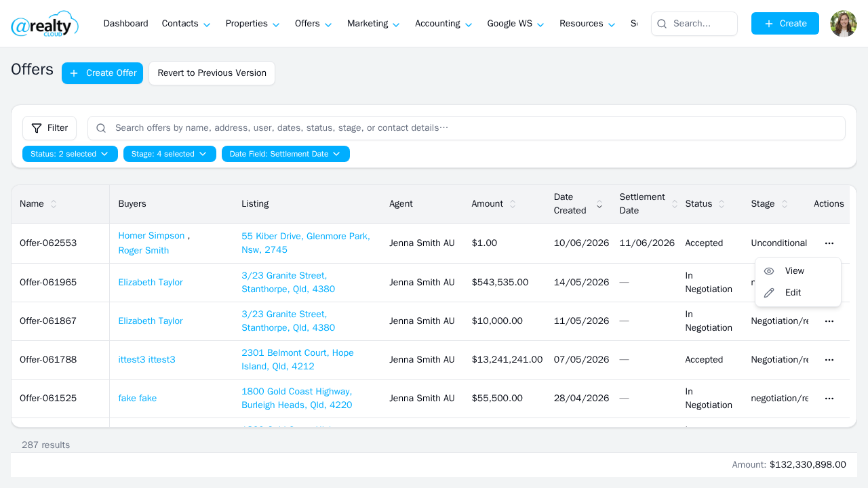868x488 pixels.
Task: Open actions menu for Offer-061867
Action: coord(829,321)
